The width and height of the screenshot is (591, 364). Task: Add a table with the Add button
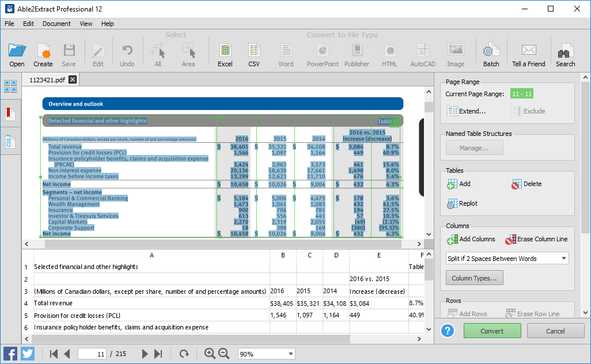459,184
